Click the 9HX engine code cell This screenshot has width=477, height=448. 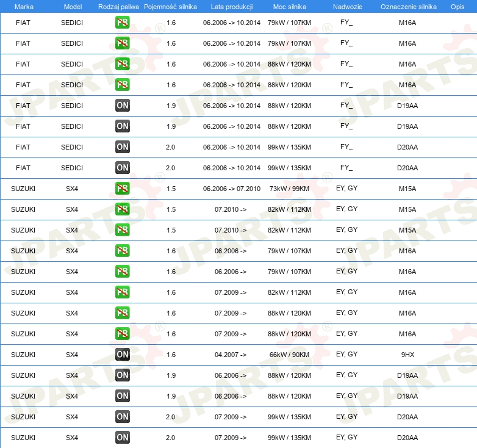click(x=407, y=355)
